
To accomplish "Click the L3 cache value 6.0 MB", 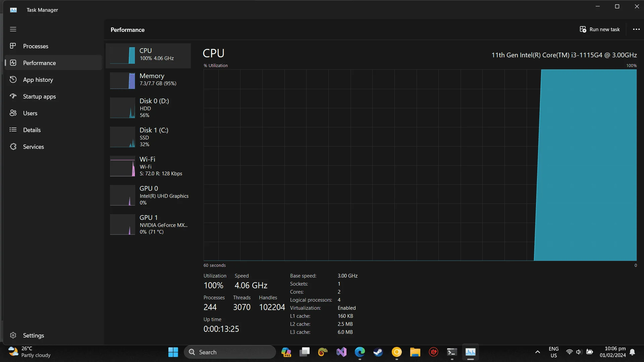I will coord(345,332).
